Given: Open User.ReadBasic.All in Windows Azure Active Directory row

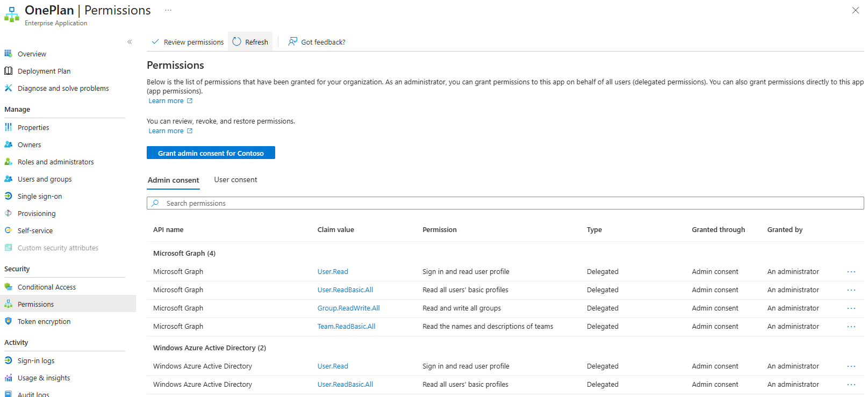Looking at the screenshot, I should (x=345, y=385).
